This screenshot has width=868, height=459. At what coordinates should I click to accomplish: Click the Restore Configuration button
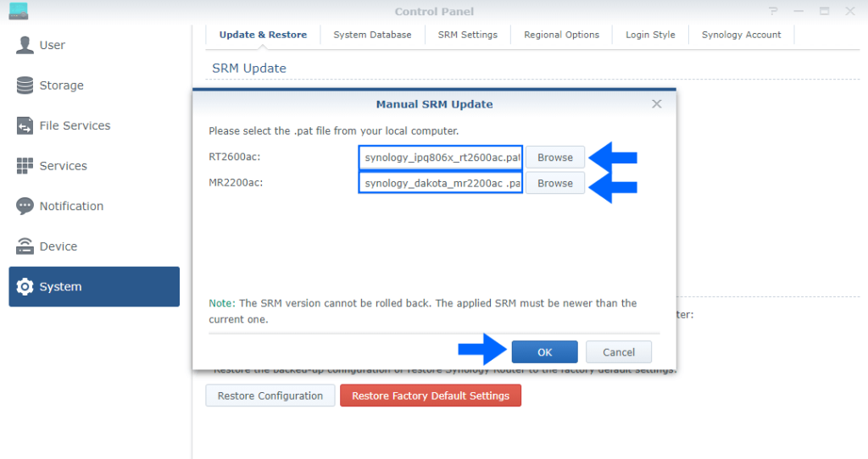point(270,396)
